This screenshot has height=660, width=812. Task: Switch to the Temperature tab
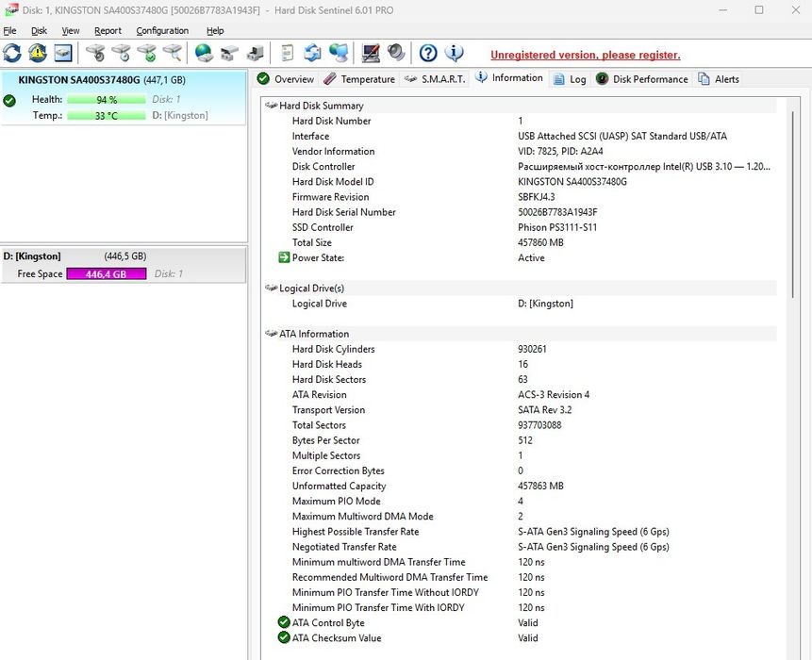pos(359,79)
